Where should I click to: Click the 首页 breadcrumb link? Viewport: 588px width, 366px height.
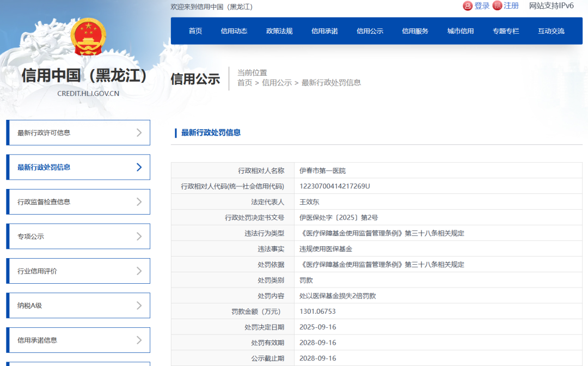[244, 83]
